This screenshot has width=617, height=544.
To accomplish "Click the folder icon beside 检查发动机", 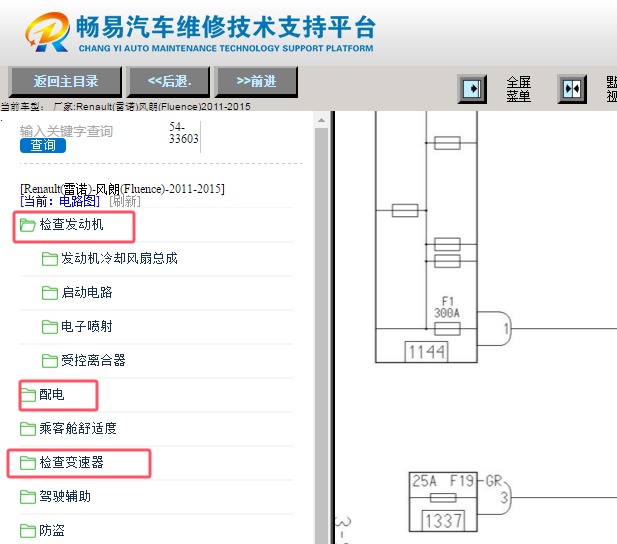I will [x=28, y=225].
